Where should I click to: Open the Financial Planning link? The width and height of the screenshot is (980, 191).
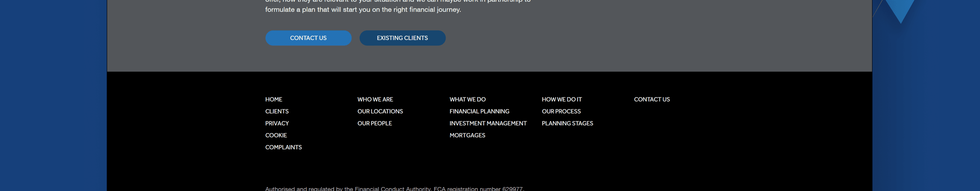click(x=479, y=112)
